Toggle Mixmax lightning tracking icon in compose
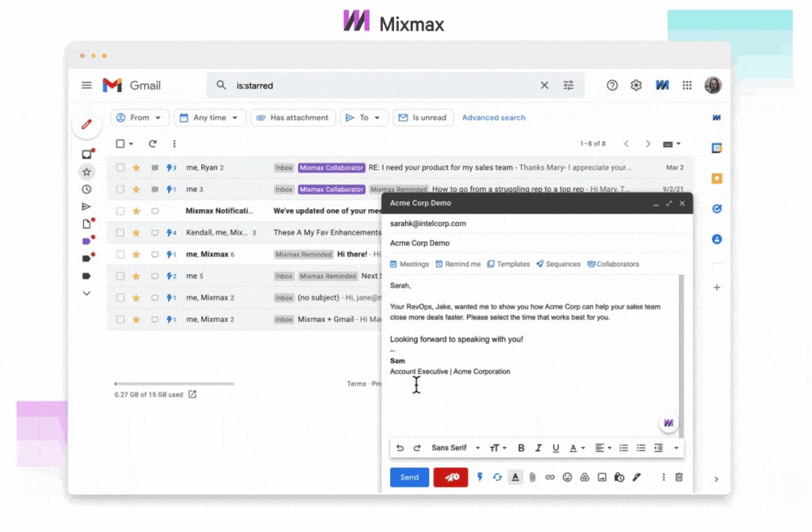Viewport: 812px width, 532px height. [x=480, y=477]
